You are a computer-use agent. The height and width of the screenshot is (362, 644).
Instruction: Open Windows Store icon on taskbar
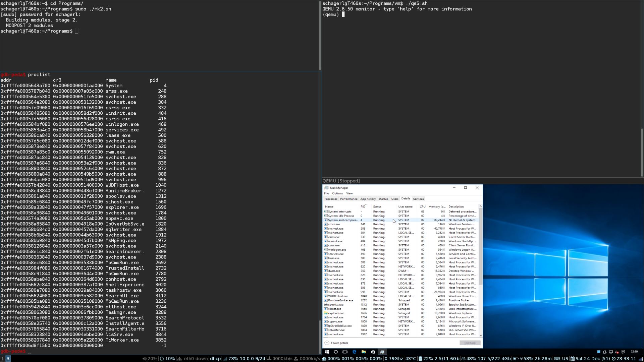(x=373, y=352)
